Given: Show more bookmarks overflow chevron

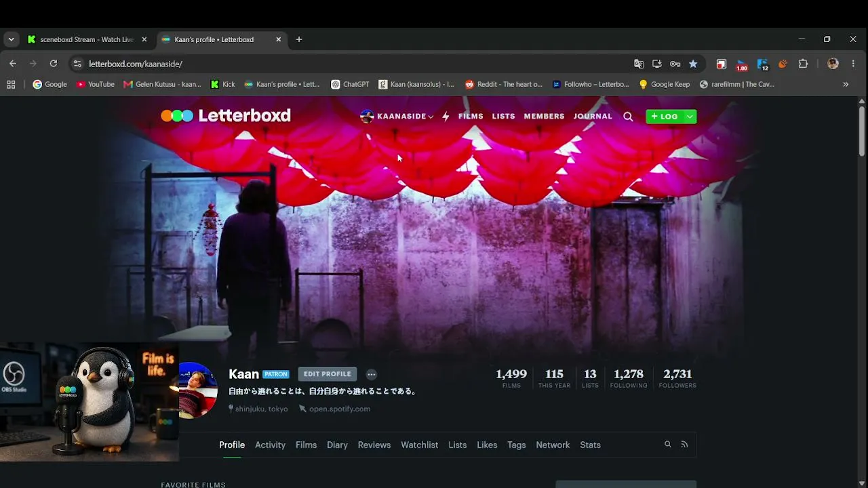Looking at the screenshot, I should pyautogui.click(x=846, y=85).
